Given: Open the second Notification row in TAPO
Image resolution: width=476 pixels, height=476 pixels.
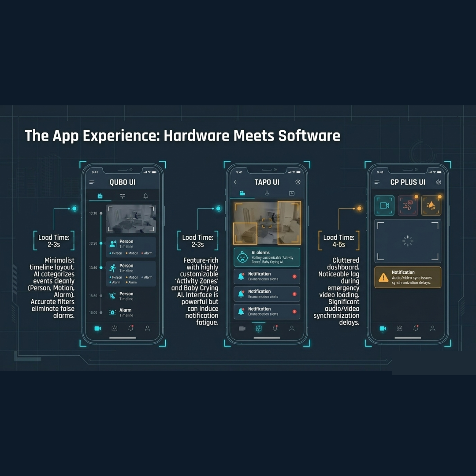Looking at the screenshot, I should pos(267,294).
